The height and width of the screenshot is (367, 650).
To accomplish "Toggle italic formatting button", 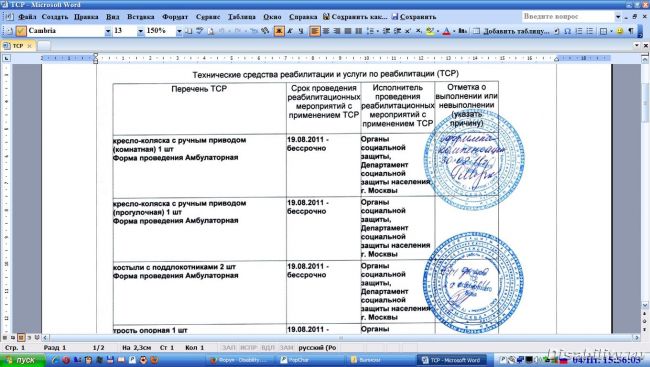I will 290,31.
